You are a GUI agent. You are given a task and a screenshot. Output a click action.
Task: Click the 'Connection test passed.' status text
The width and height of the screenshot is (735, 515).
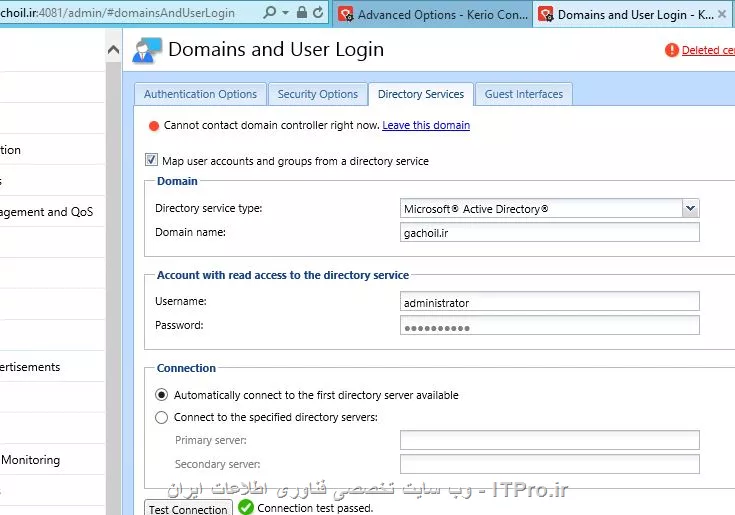tap(315, 508)
